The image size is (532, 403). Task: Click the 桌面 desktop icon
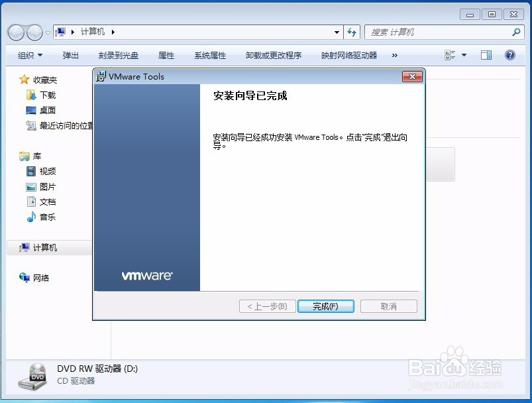pyautogui.click(x=31, y=110)
